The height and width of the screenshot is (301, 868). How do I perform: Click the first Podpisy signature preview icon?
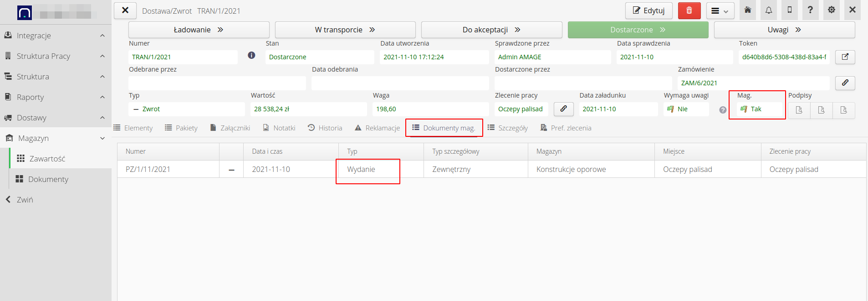click(x=799, y=110)
